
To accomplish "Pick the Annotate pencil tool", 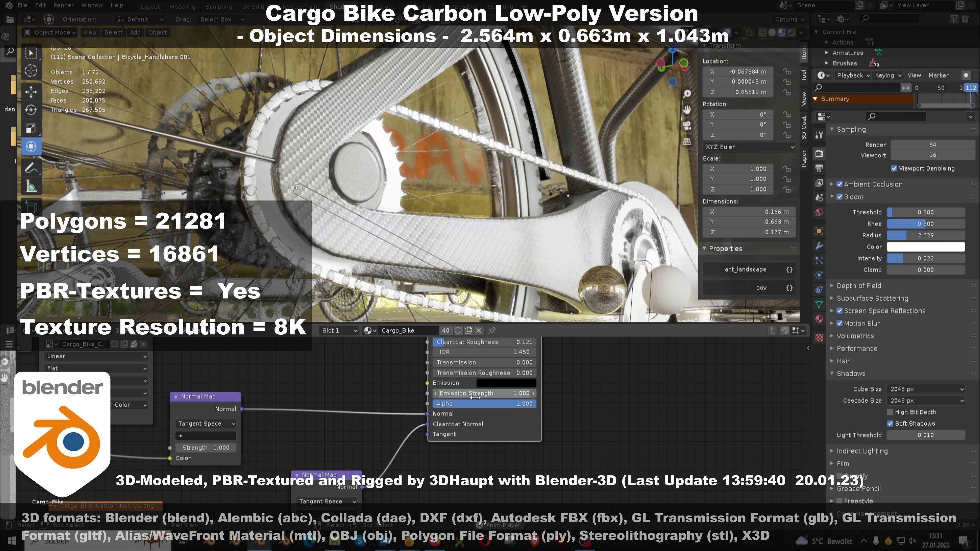I will pos(31,168).
